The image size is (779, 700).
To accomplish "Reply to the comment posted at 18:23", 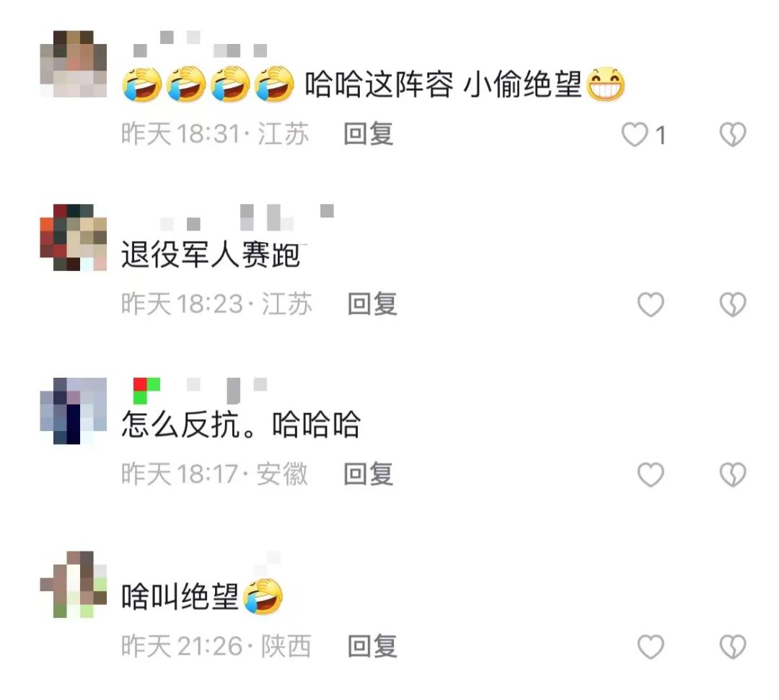I will pyautogui.click(x=372, y=304).
